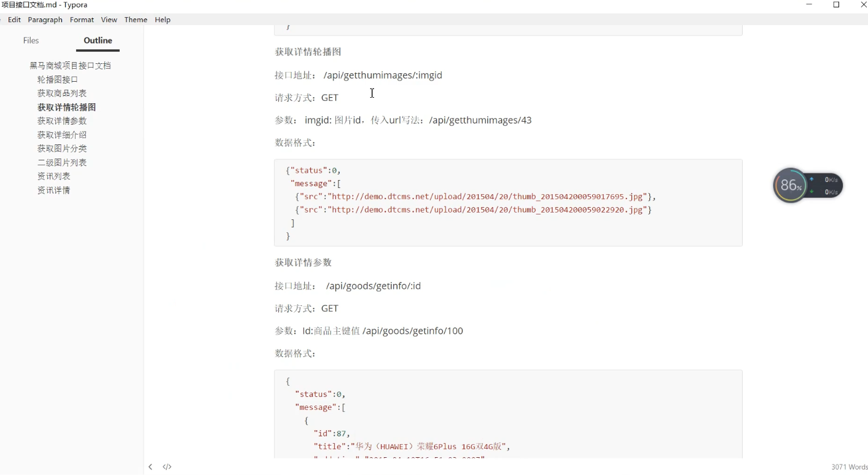
Task: Switch to source code mode icon
Action: click(x=167, y=467)
